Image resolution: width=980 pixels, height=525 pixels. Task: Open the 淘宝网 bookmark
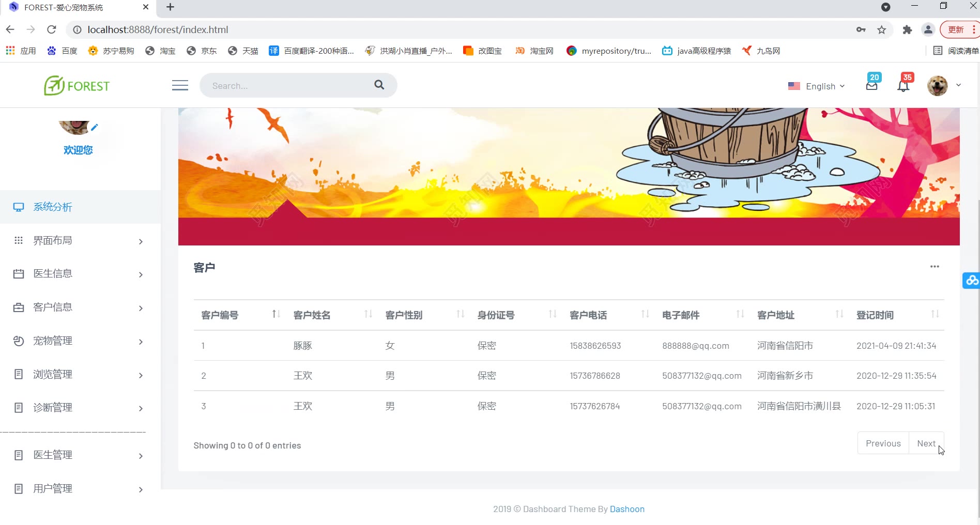point(534,51)
